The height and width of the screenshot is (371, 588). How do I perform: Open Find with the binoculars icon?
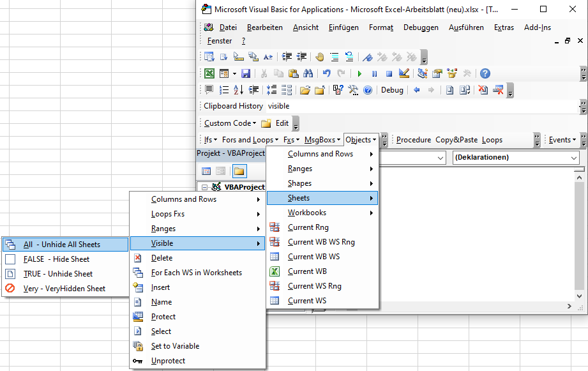308,73
